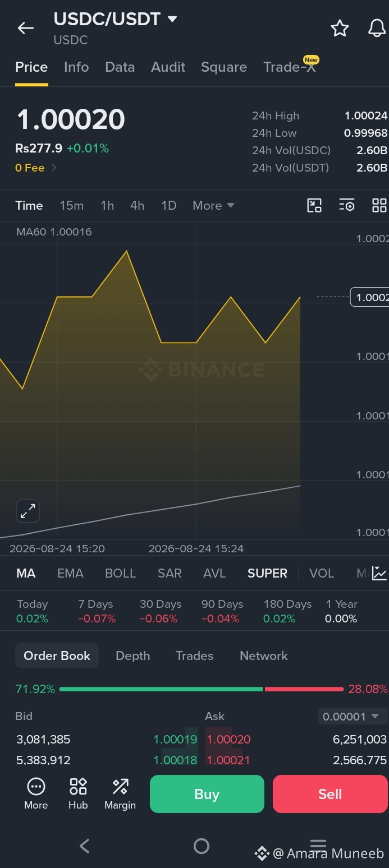Click the bid/ask ratio bar
This screenshot has width=389, height=868.
coord(201,689)
